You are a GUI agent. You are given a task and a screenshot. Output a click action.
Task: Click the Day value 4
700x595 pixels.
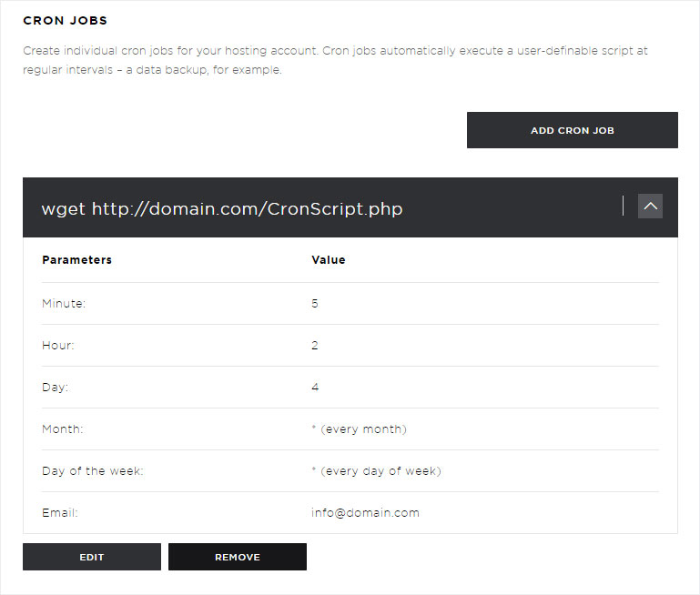[315, 388]
